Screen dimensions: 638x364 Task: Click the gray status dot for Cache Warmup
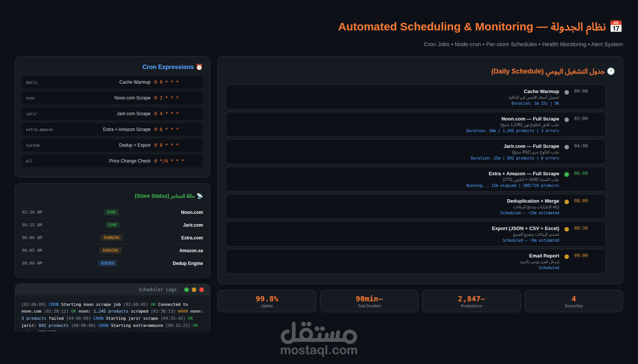click(567, 92)
